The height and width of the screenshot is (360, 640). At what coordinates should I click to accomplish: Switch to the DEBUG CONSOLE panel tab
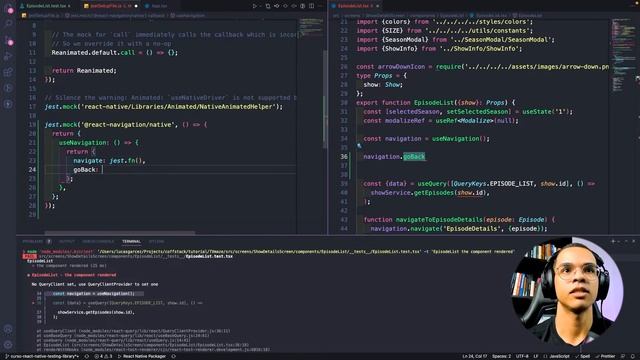tap(98, 242)
